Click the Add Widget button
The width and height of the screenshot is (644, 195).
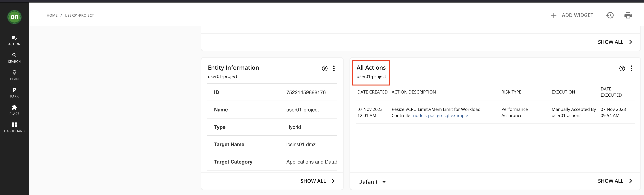coord(572,15)
